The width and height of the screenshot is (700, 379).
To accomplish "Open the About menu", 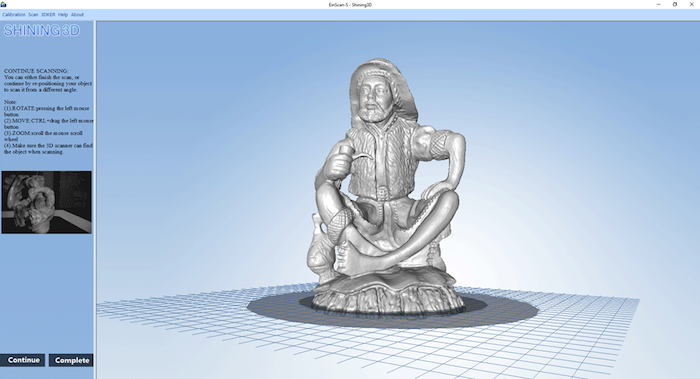I will click(77, 15).
